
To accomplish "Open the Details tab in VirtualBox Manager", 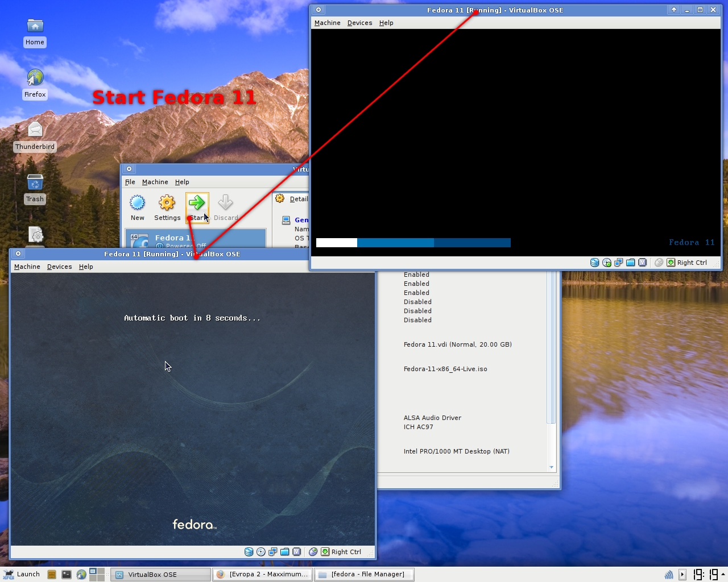I will click(292, 199).
